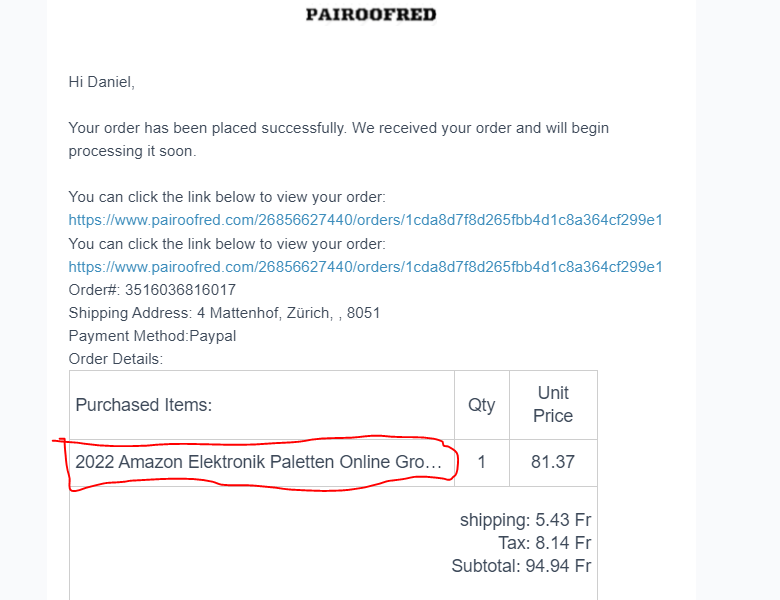The height and width of the screenshot is (600, 780).
Task: Select the Order# 3516036816017 line
Action: (x=152, y=290)
